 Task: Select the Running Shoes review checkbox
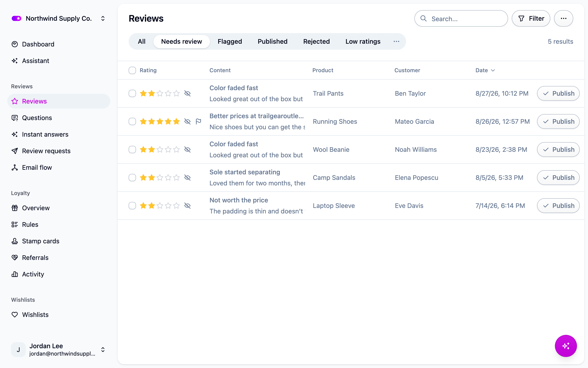pyautogui.click(x=132, y=121)
